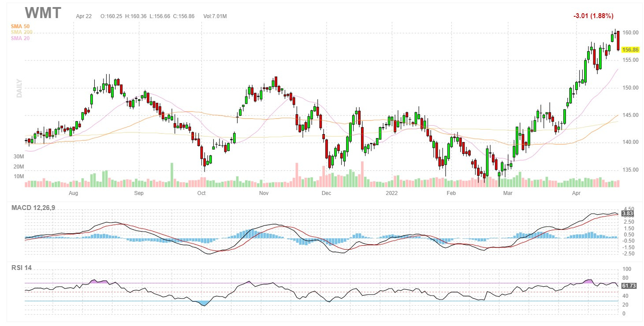Click the last red candlestick near 160
This screenshot has height=326, width=644.
pyautogui.click(x=618, y=40)
